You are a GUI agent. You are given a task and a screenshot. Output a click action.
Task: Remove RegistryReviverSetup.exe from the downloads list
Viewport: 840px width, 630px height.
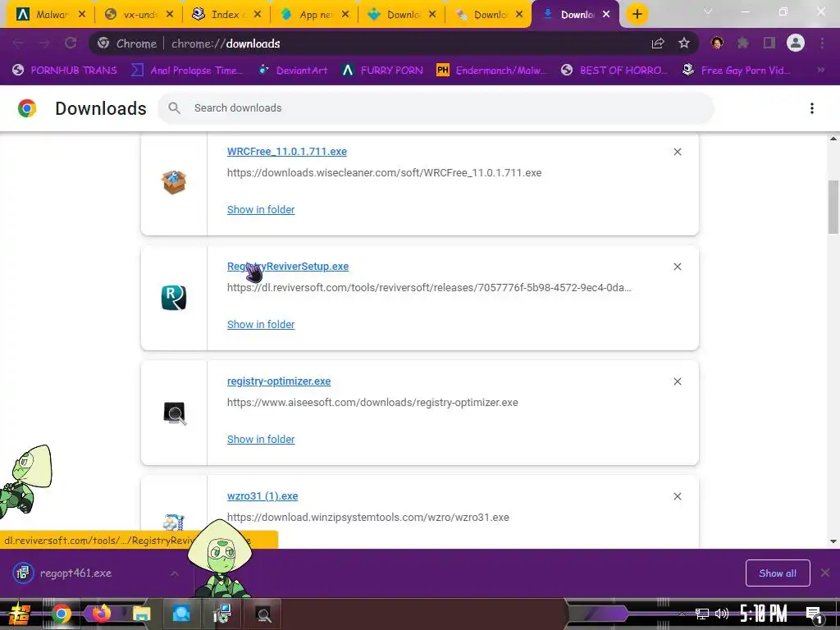(x=677, y=267)
